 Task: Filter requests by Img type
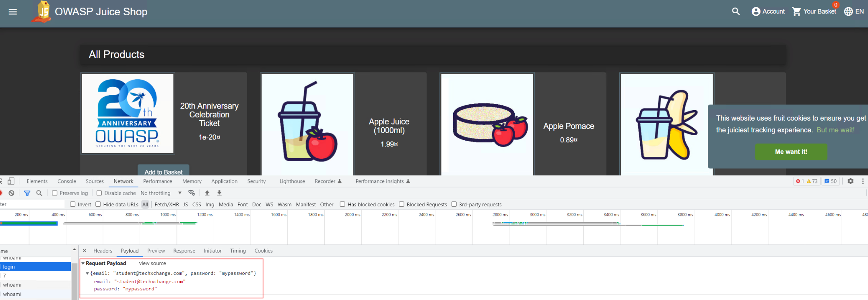(210, 204)
